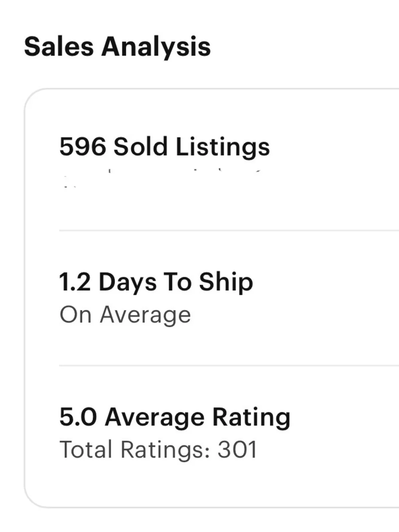The height and width of the screenshot is (532, 399).
Task: Click the word Listings
Action: [x=223, y=147]
